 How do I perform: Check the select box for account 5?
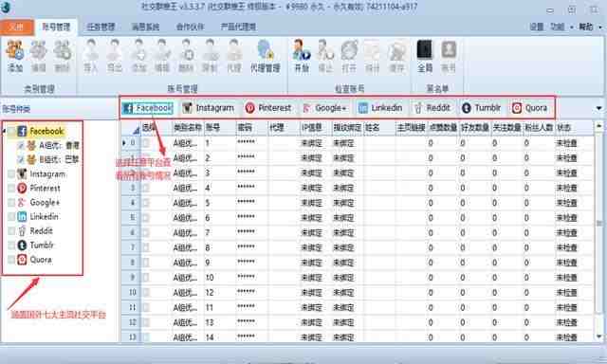tap(146, 203)
